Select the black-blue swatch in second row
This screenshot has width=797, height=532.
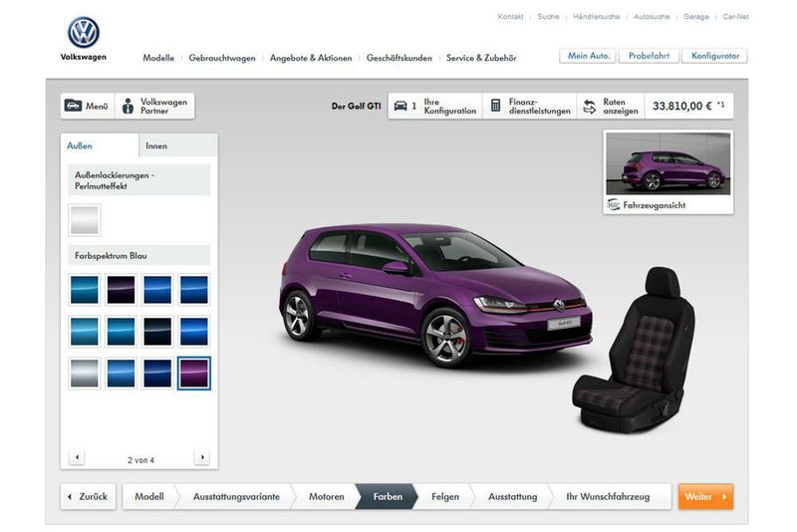pyautogui.click(x=157, y=332)
